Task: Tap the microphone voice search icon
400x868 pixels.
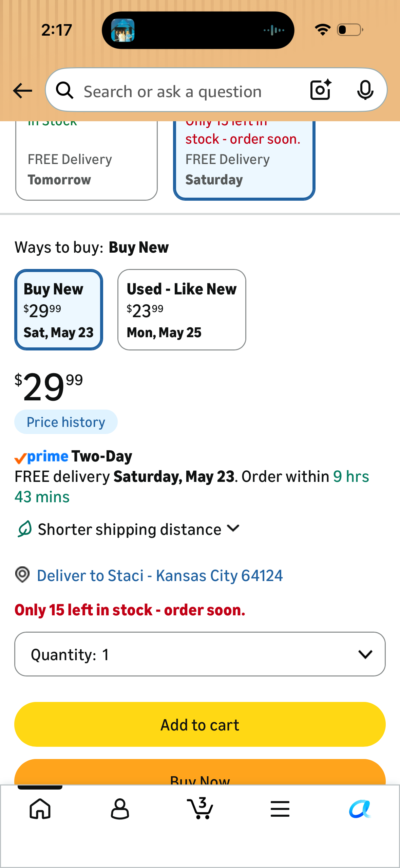Action: [365, 90]
